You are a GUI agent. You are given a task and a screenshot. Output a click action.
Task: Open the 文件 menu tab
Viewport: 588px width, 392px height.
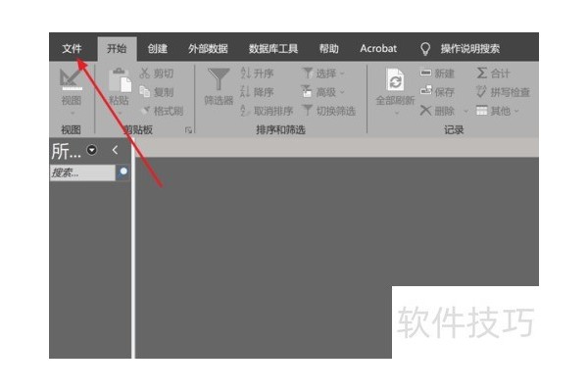[x=72, y=49]
